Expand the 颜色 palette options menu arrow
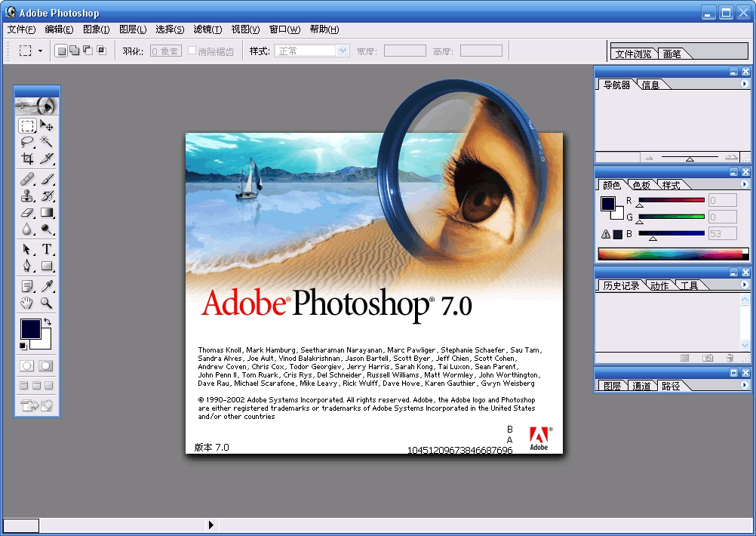The width and height of the screenshot is (756, 536). pos(745,184)
